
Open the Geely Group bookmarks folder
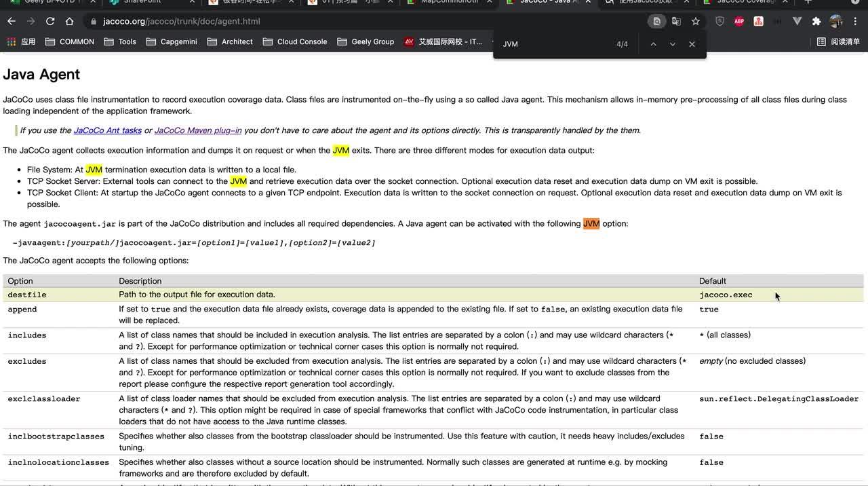(x=366, y=41)
